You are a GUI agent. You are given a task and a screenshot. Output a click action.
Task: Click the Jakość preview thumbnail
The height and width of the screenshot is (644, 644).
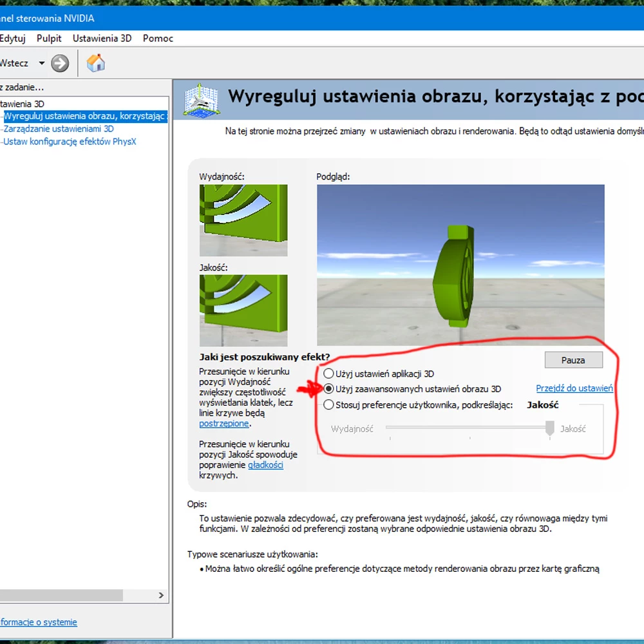coord(243,310)
